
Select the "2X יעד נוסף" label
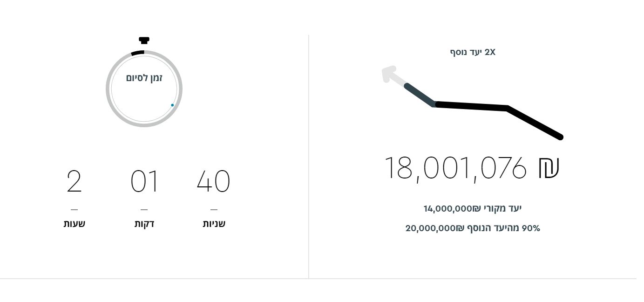(x=473, y=52)
